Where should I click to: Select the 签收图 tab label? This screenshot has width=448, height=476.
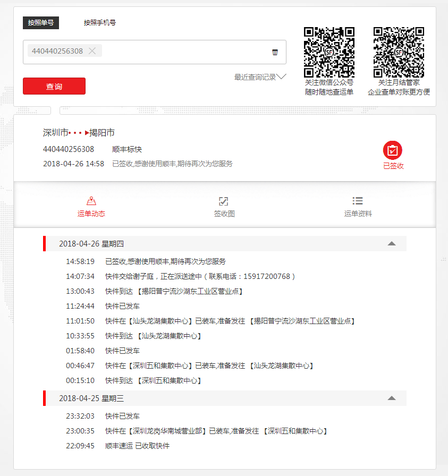pyautogui.click(x=224, y=214)
